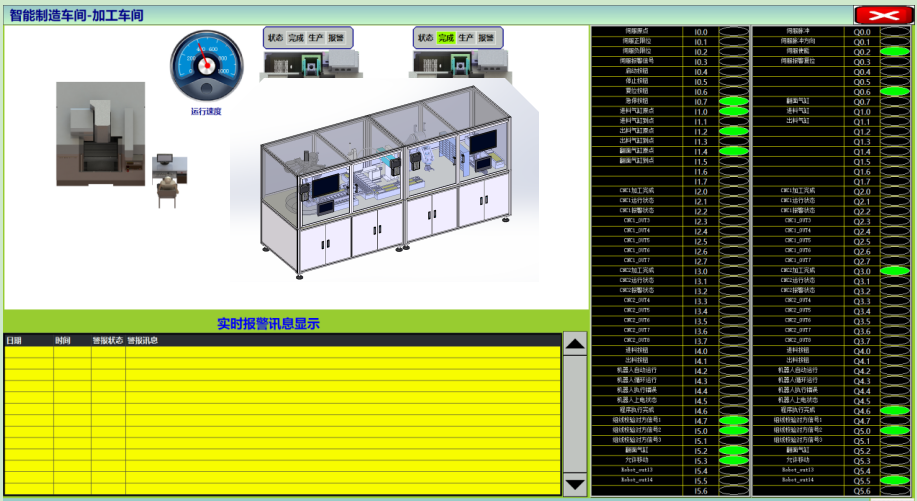The width and height of the screenshot is (917, 501).
Task: Close the window with red X button
Action: pyautogui.click(x=879, y=14)
